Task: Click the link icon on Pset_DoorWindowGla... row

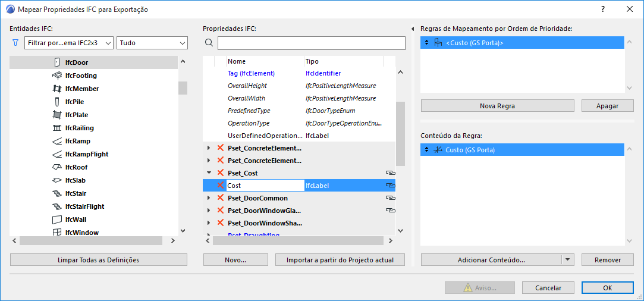Action: [390, 210]
